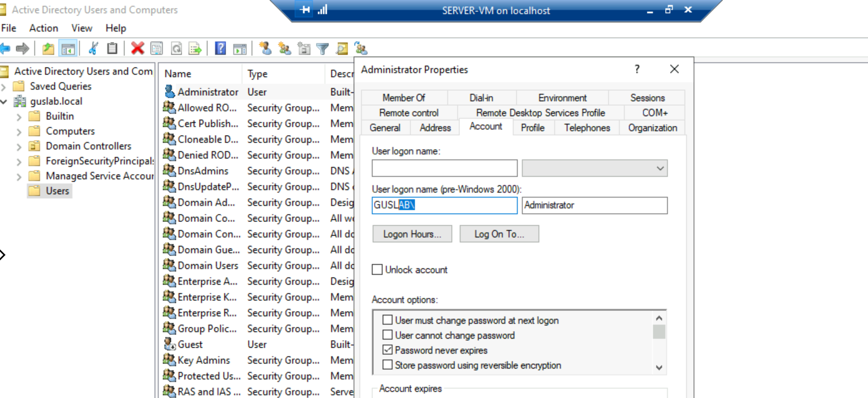Viewport: 868px width, 398px height.
Task: Click the pre-Windows 2000 Administrator name field
Action: pyautogui.click(x=594, y=205)
